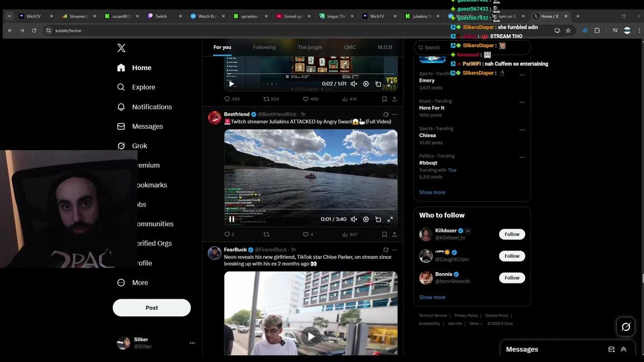This screenshot has width=644, height=362.
Task: Toggle picture-in-picture on Juliakins video
Action: click(x=378, y=219)
